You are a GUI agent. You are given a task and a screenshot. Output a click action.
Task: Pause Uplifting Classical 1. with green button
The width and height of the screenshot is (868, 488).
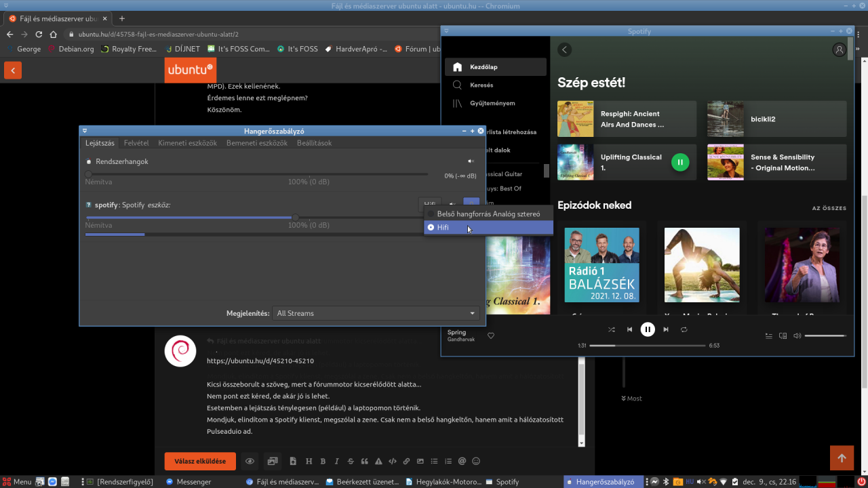(x=680, y=162)
